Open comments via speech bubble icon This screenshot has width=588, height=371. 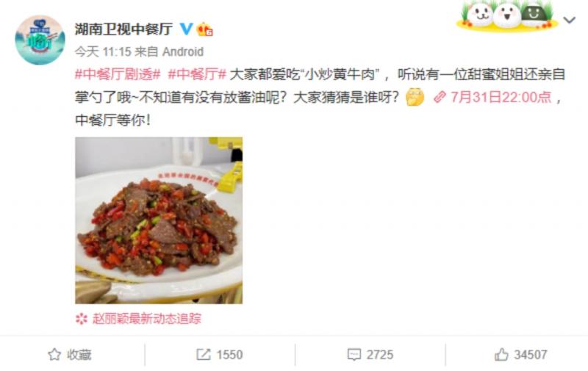click(354, 354)
